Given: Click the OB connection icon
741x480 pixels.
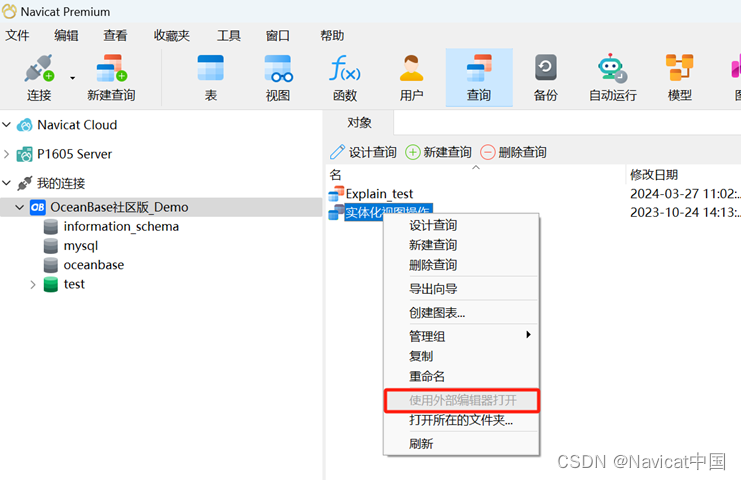Looking at the screenshot, I should (x=38, y=207).
